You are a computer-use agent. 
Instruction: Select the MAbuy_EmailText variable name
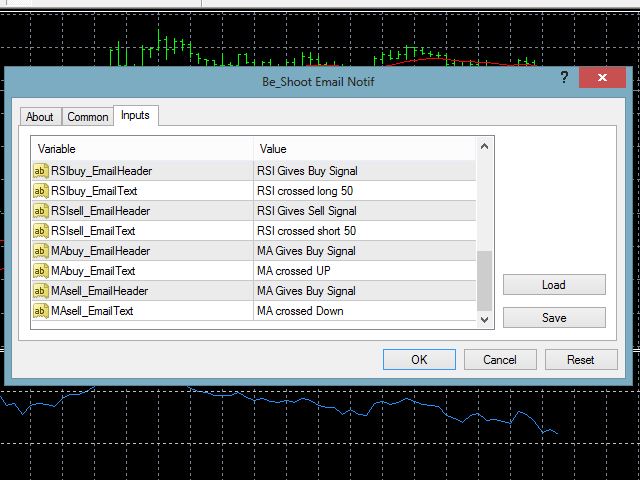point(93,271)
